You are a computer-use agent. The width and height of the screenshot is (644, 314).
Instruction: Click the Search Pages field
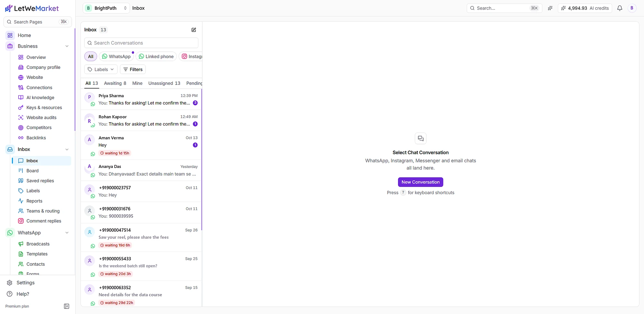point(38,22)
